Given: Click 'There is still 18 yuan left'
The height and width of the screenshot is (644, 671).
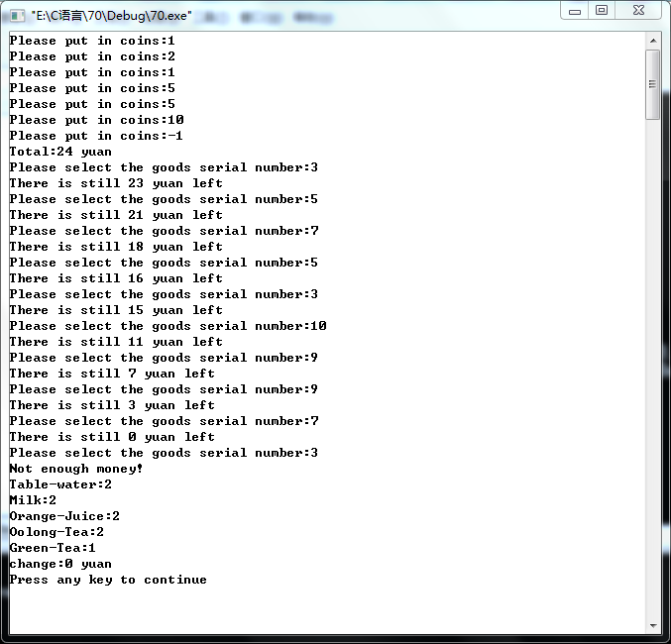Looking at the screenshot, I should [116, 247].
